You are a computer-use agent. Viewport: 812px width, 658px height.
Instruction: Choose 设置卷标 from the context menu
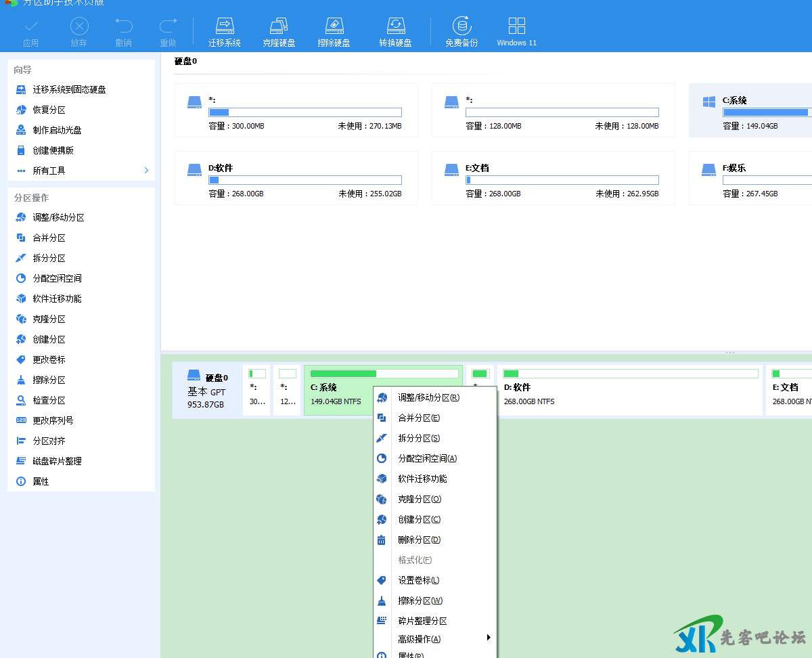[x=418, y=581]
